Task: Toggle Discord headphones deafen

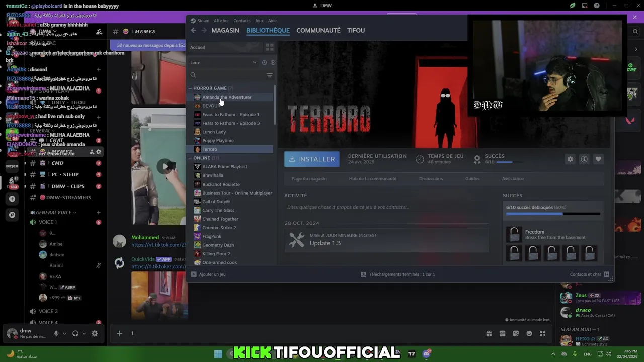Action: pos(75,333)
